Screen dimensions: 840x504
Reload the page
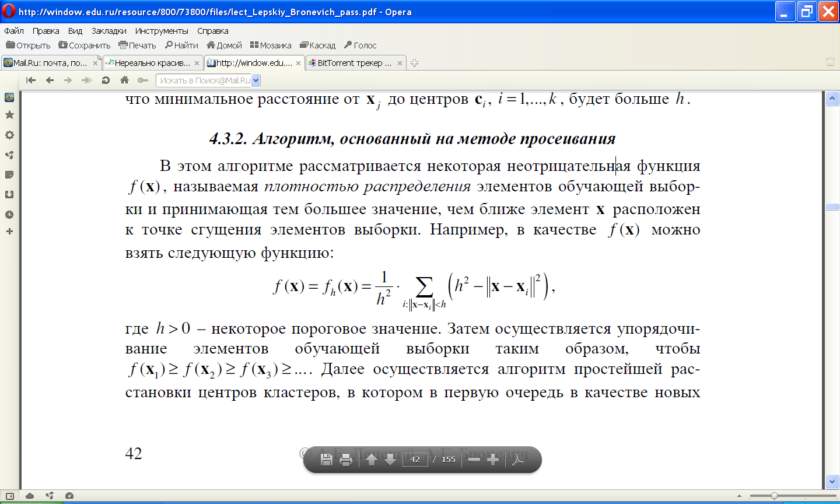click(106, 80)
